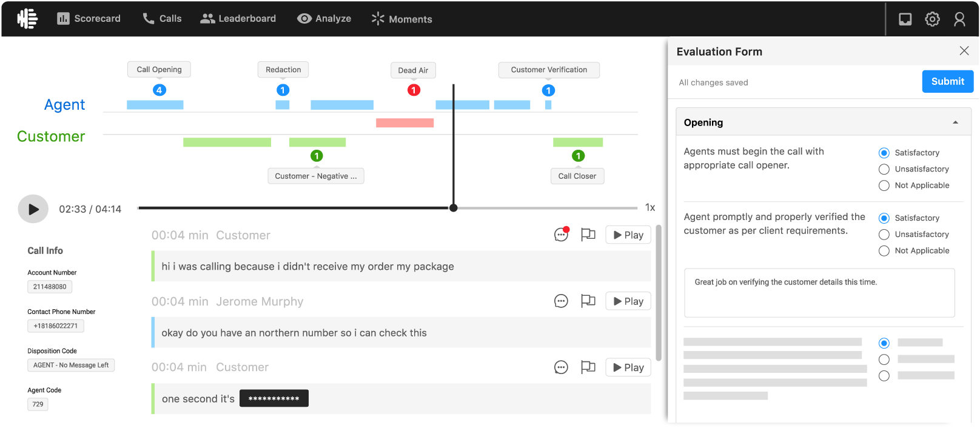Click the agent code 729
This screenshot has height=428, width=980.
click(x=38, y=404)
